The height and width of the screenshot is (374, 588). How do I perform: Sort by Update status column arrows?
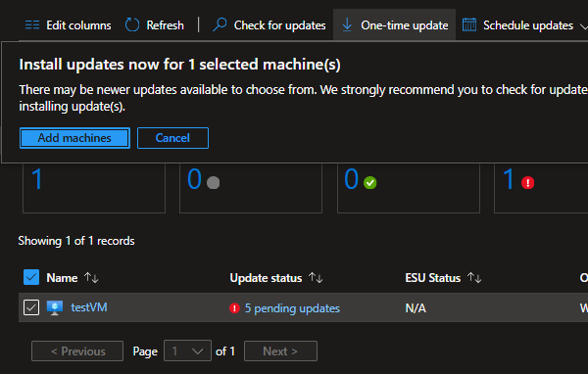click(316, 278)
